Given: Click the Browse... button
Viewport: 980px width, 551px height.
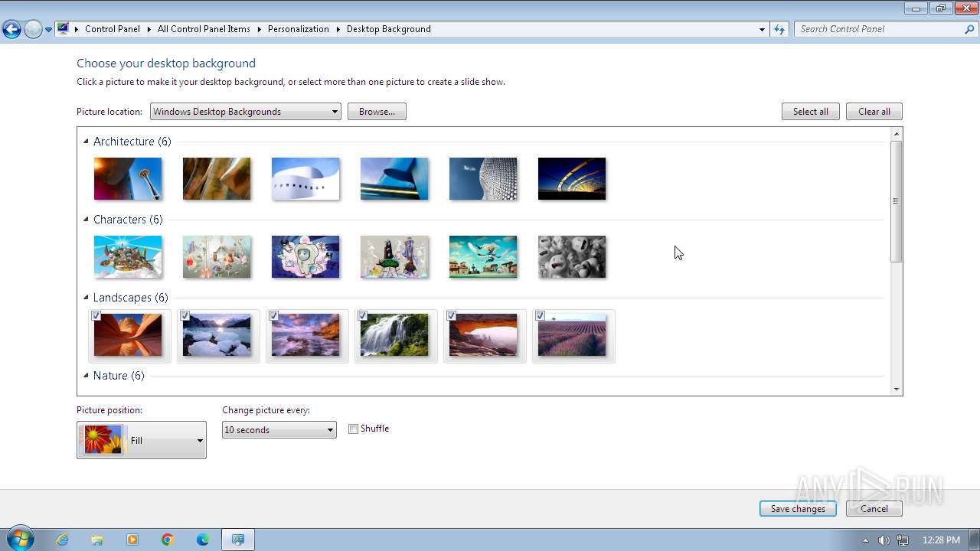Looking at the screenshot, I should (377, 112).
